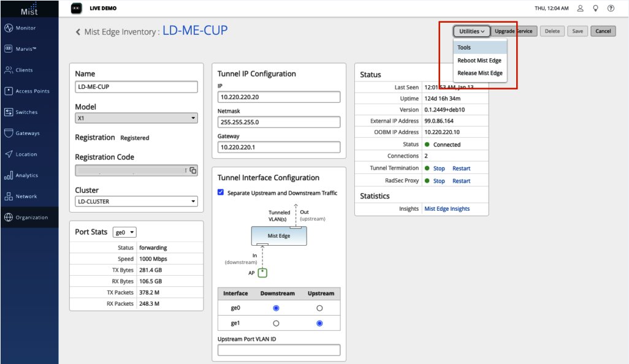Click the copy Registration Code icon
The width and height of the screenshot is (629, 364).
(x=193, y=170)
